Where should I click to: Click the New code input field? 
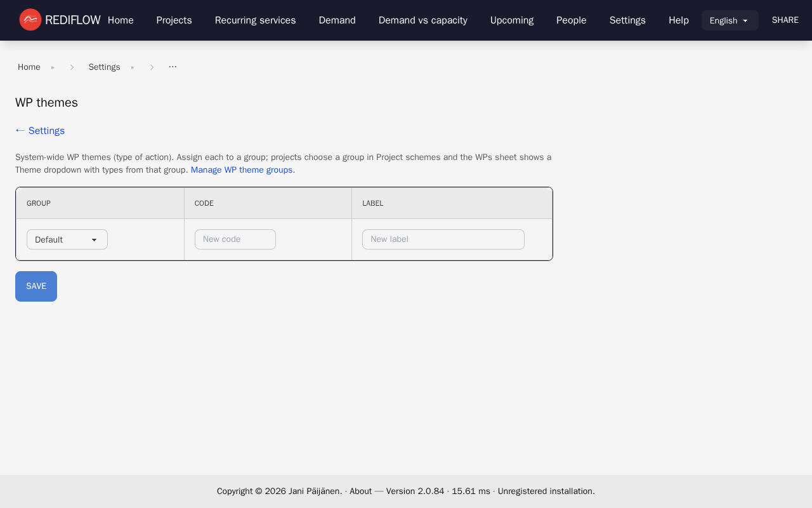click(x=235, y=239)
